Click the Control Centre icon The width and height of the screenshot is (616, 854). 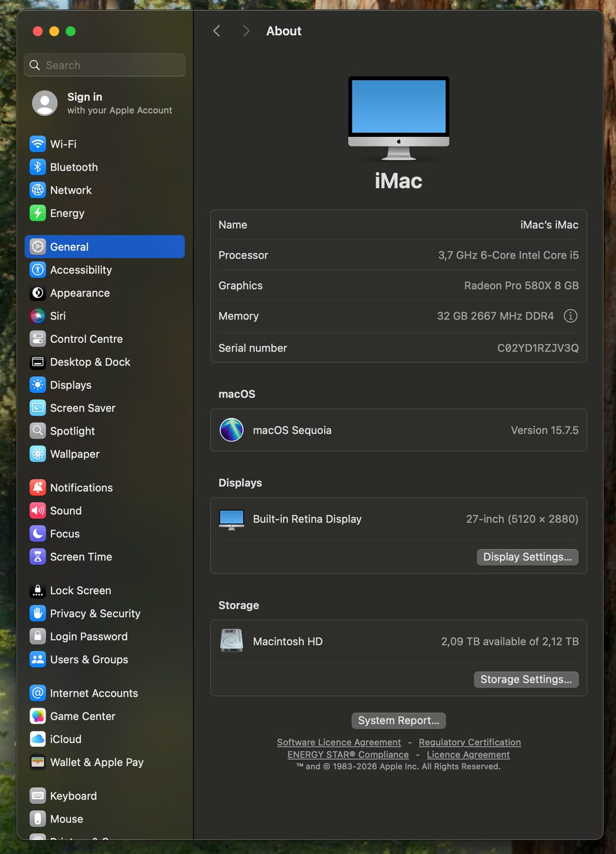(38, 339)
